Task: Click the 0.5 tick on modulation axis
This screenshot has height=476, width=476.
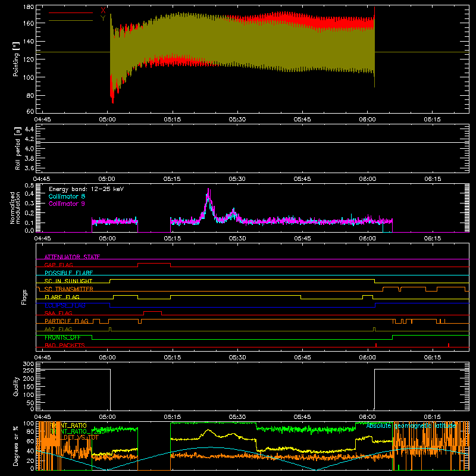Action: click(x=29, y=186)
